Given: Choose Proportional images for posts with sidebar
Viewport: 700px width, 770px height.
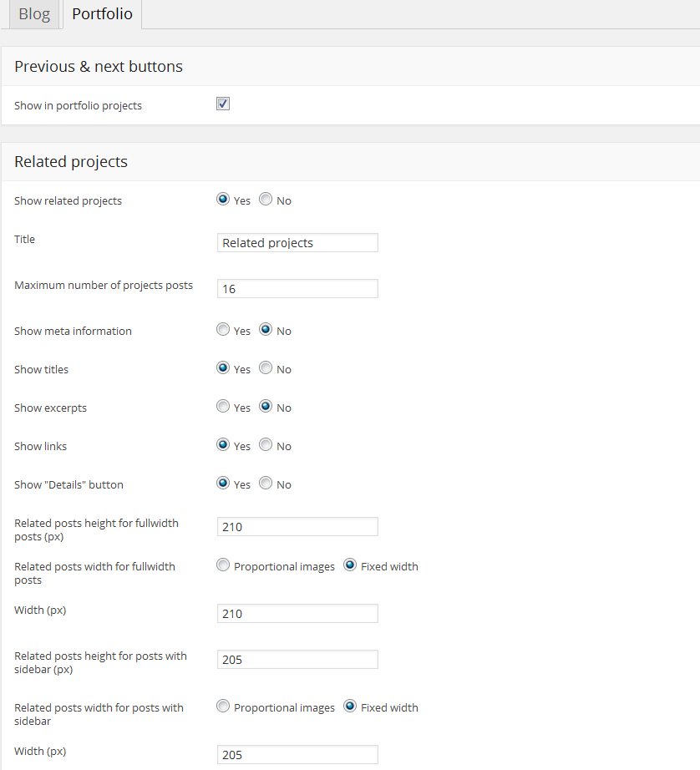Looking at the screenshot, I should point(223,707).
